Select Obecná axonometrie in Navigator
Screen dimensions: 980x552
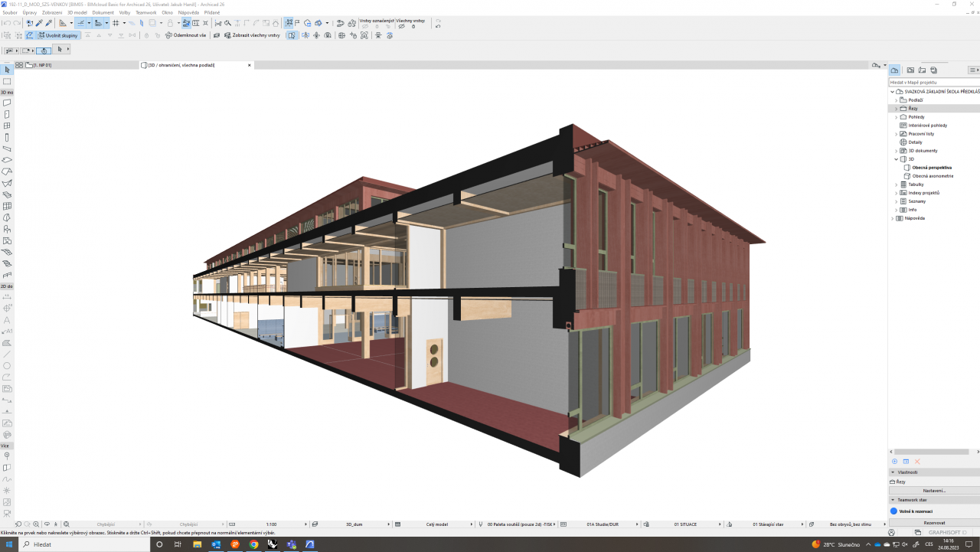click(x=932, y=175)
